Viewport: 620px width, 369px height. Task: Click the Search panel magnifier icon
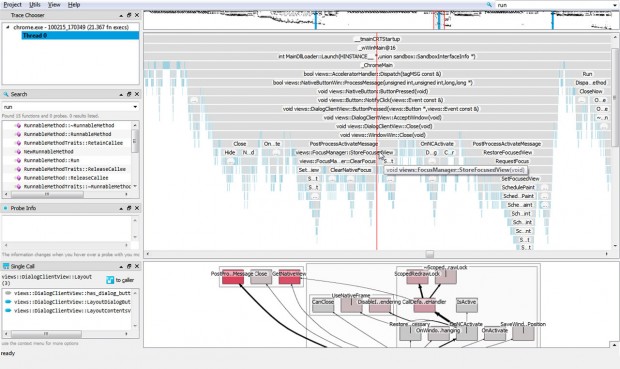point(6,94)
